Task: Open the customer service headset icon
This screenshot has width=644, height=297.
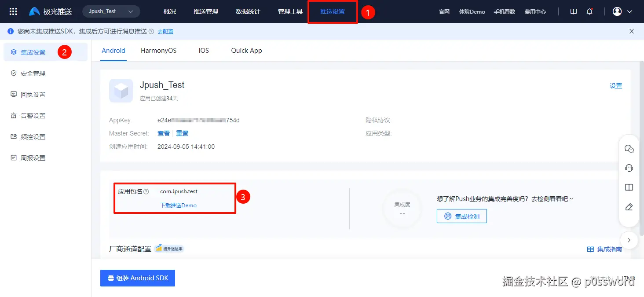Action: coord(629,168)
